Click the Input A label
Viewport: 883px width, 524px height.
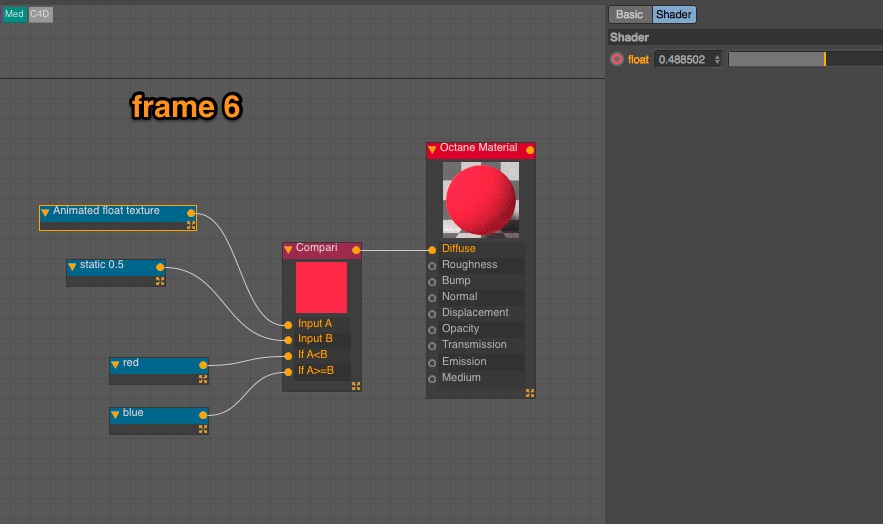click(315, 324)
